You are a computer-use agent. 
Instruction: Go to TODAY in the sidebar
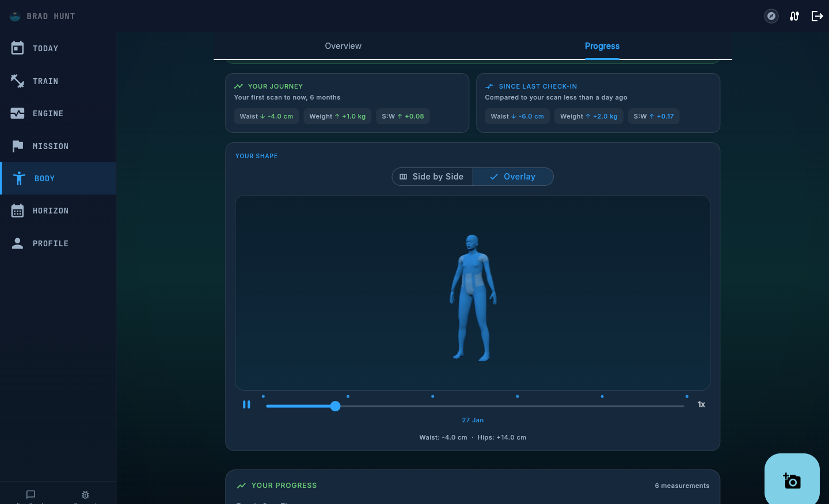click(x=58, y=48)
